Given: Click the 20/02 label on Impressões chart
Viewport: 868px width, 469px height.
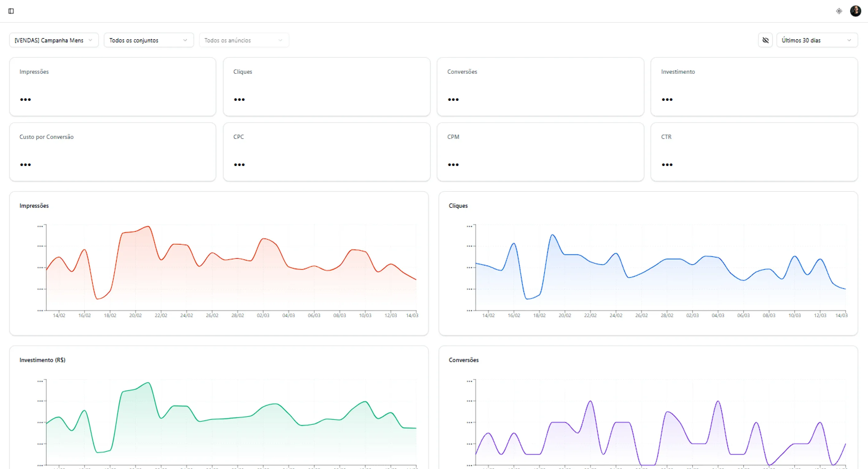Looking at the screenshot, I should tap(135, 316).
